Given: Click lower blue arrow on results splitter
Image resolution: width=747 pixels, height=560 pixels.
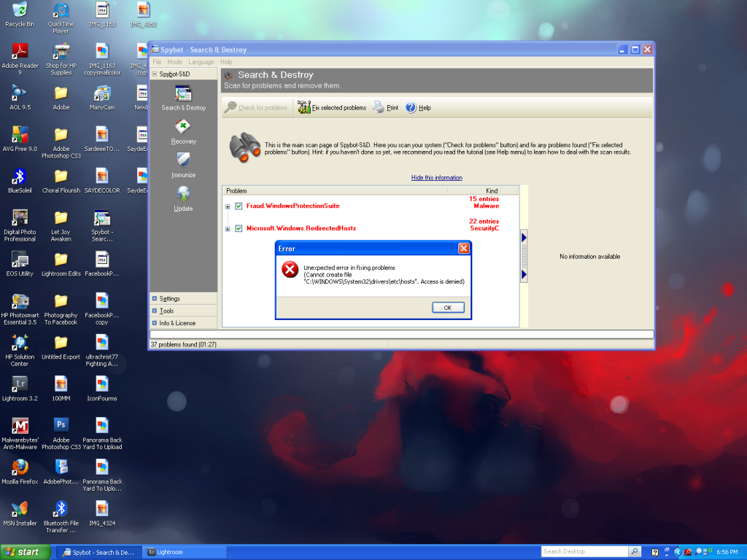Looking at the screenshot, I should (524, 274).
